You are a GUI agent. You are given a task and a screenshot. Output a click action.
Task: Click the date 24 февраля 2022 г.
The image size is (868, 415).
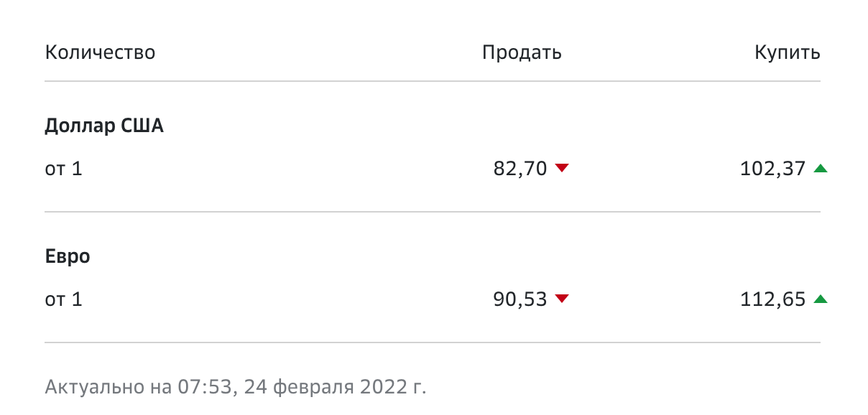(335, 388)
